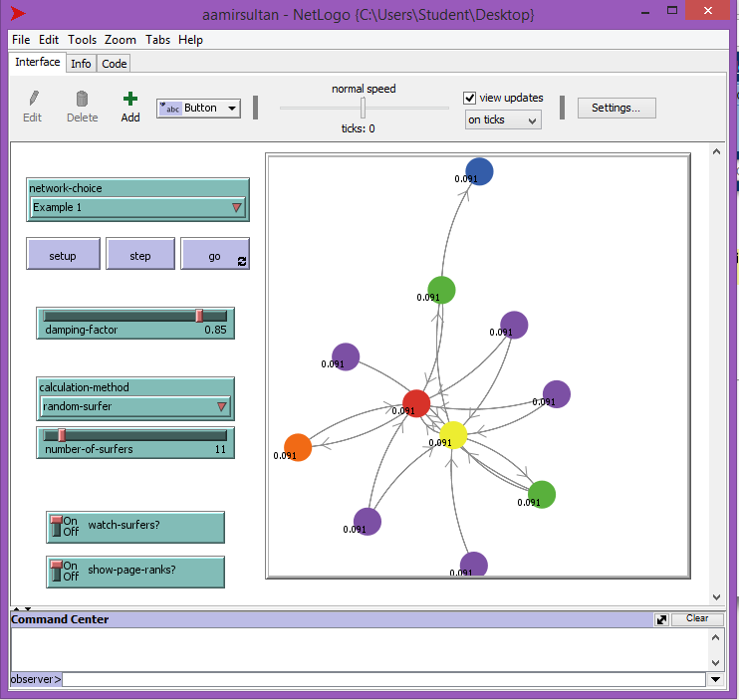The width and height of the screenshot is (739, 700).
Task: Toggle the view updates checkbox
Action: [471, 98]
